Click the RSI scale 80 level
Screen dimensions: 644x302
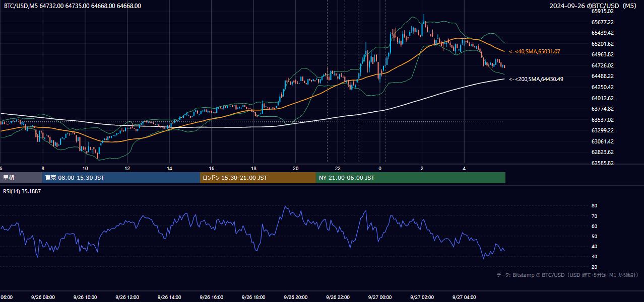pos(594,206)
